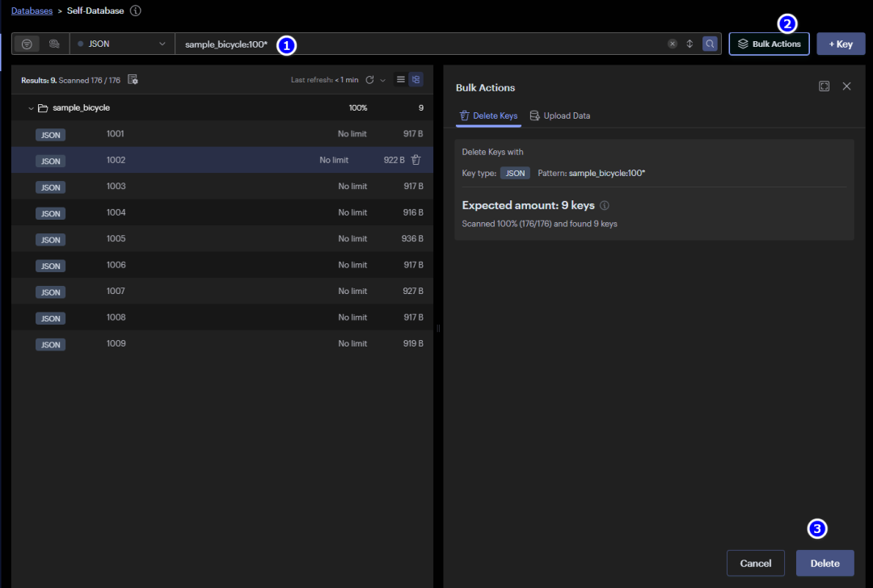873x588 pixels.
Task: Open the JSON key type dropdown
Action: (x=122, y=44)
